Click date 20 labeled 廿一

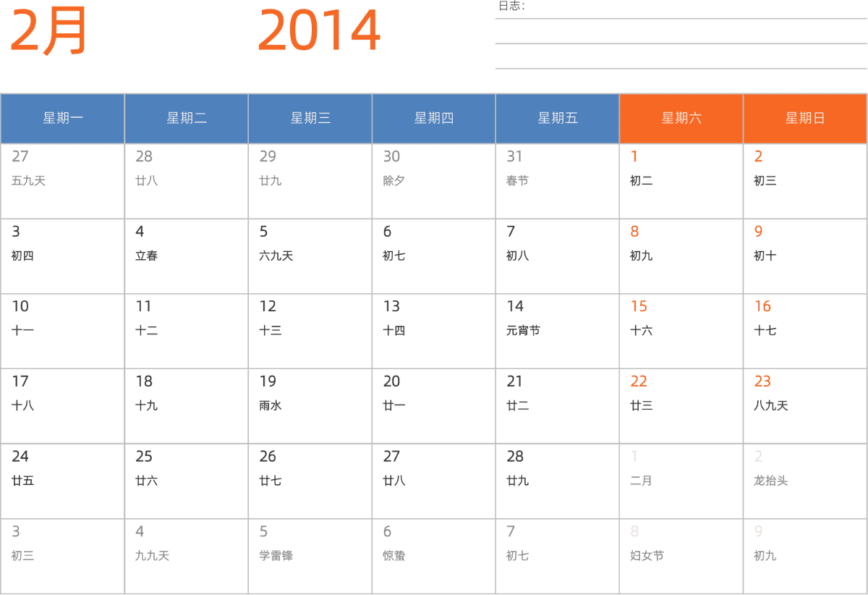click(x=434, y=406)
